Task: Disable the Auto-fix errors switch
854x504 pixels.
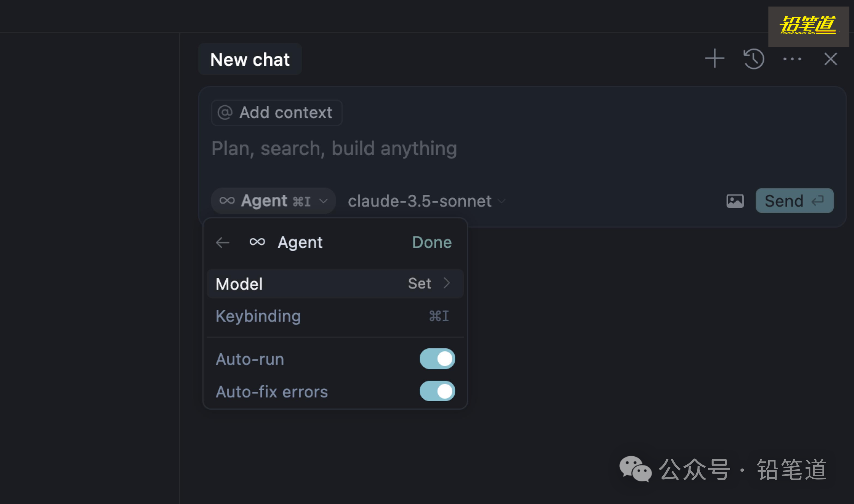Action: pyautogui.click(x=437, y=391)
